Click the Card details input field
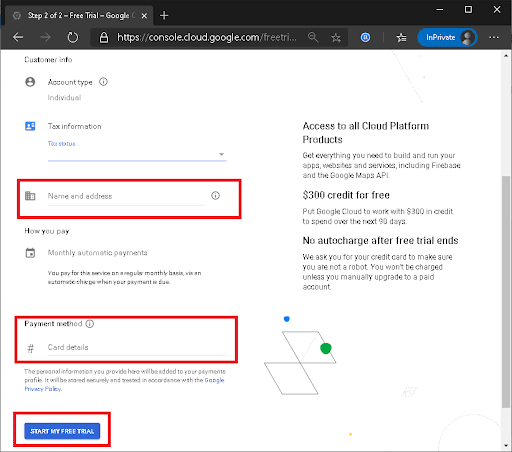This screenshot has height=452, width=512. pos(137,347)
